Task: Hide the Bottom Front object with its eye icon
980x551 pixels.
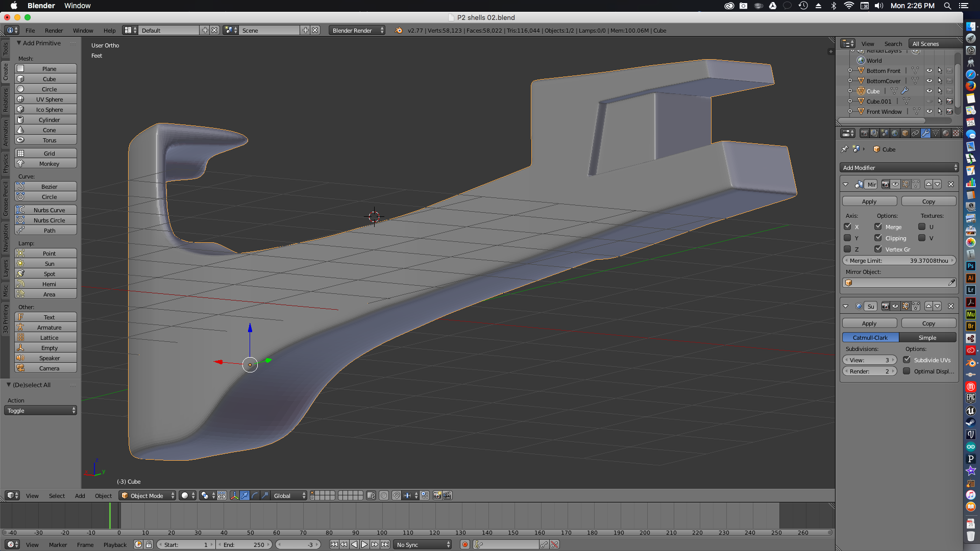Action: coord(929,70)
